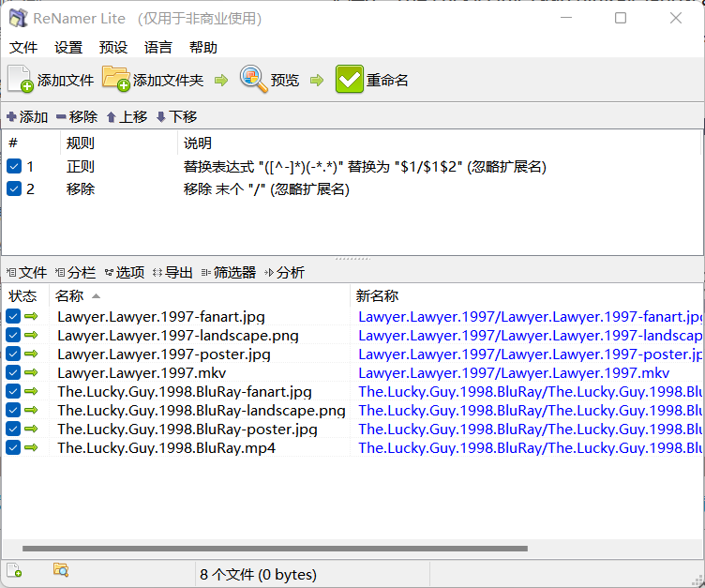Click the Add Files (添加文件) icon
705x588 pixels.
21,80
